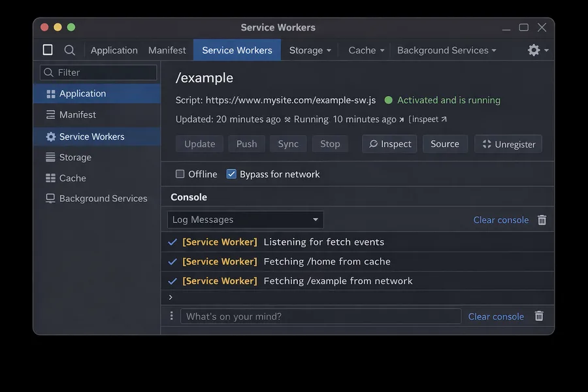Select the Service Workers tab
The image size is (588, 392).
pyautogui.click(x=237, y=50)
